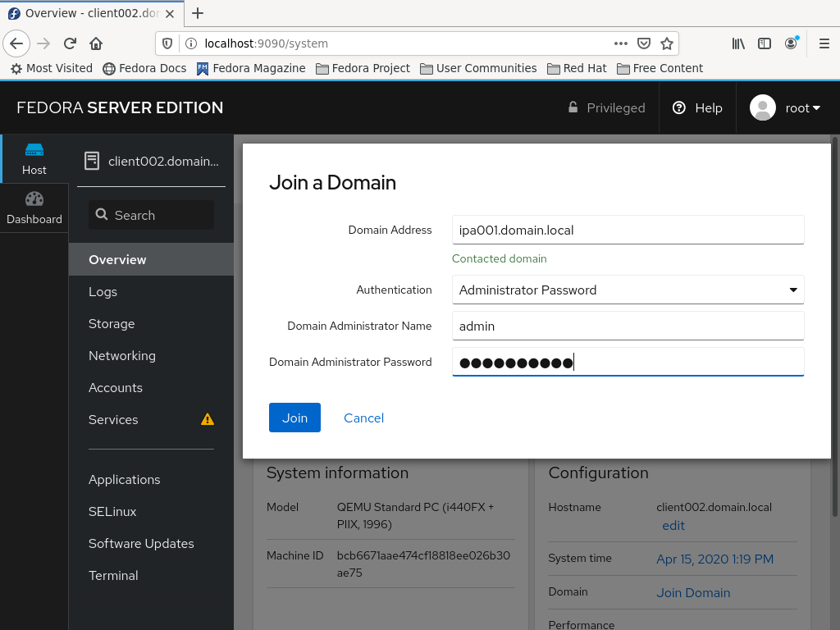The width and height of the screenshot is (840, 630).
Task: Select Overview in the sidebar
Action: coord(151,259)
